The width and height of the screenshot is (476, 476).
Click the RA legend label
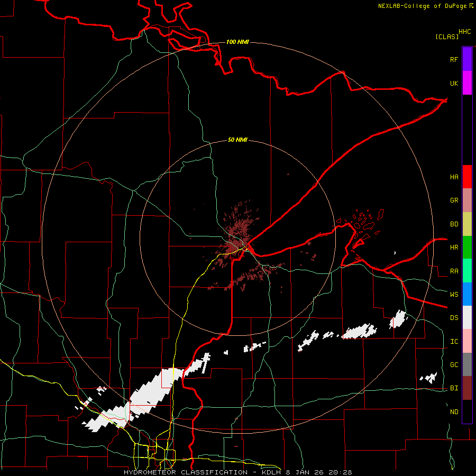coord(454,271)
